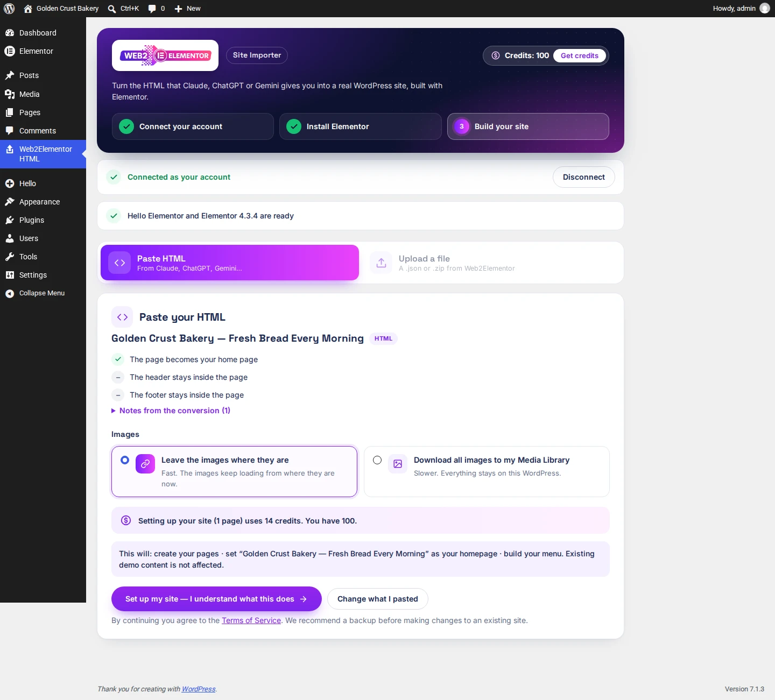
Task: Open Appearance in the sidebar
Action: (43, 202)
